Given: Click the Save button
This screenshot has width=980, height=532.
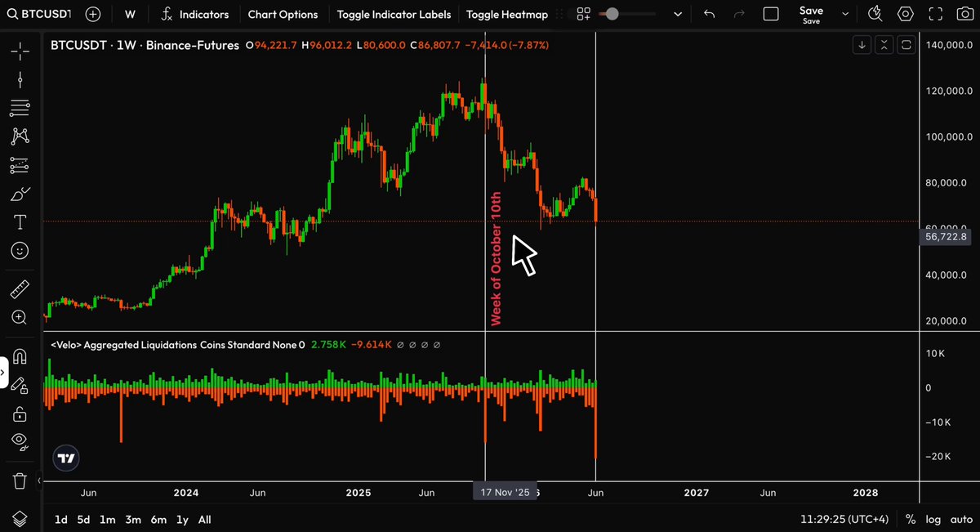Looking at the screenshot, I should coord(811,14).
